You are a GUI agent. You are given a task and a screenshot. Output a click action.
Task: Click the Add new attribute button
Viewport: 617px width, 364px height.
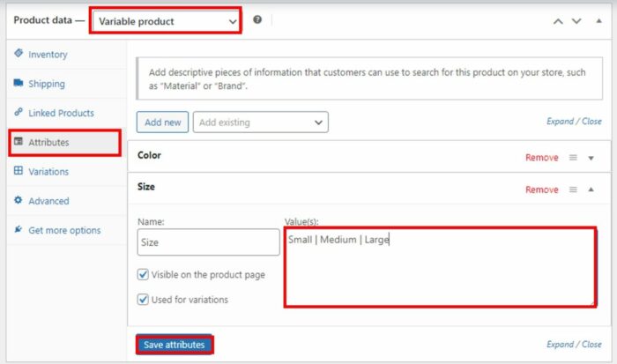point(162,123)
